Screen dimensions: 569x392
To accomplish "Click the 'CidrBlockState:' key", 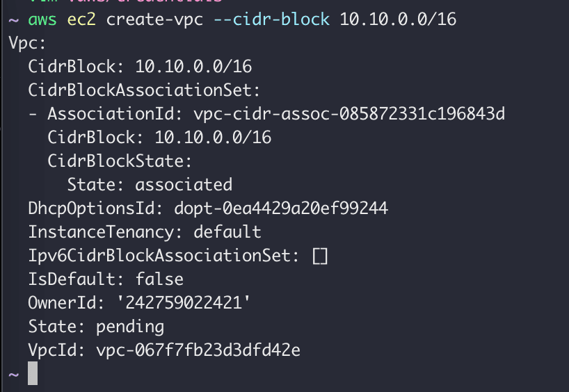I will pyautogui.click(x=120, y=161).
